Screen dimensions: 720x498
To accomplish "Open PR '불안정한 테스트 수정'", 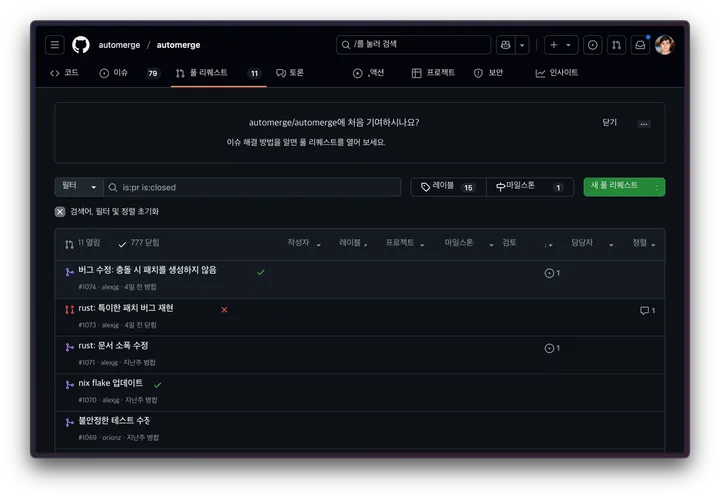I will tap(114, 420).
